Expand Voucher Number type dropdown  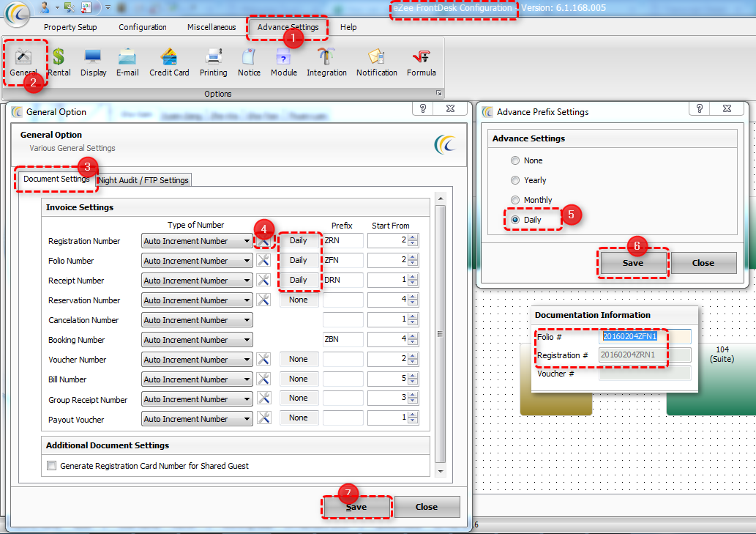pos(247,360)
